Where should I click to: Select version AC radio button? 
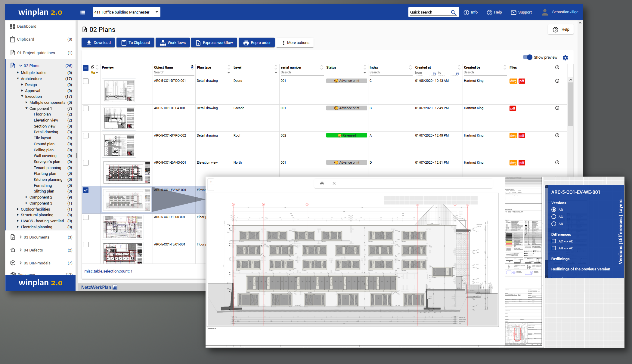[553, 217]
